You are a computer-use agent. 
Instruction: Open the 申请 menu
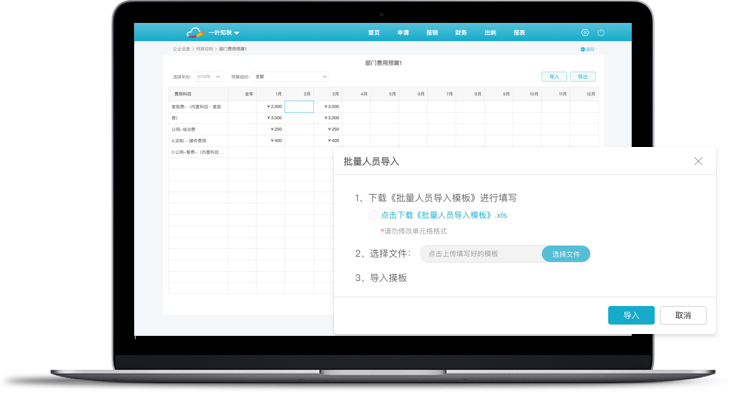tap(403, 33)
